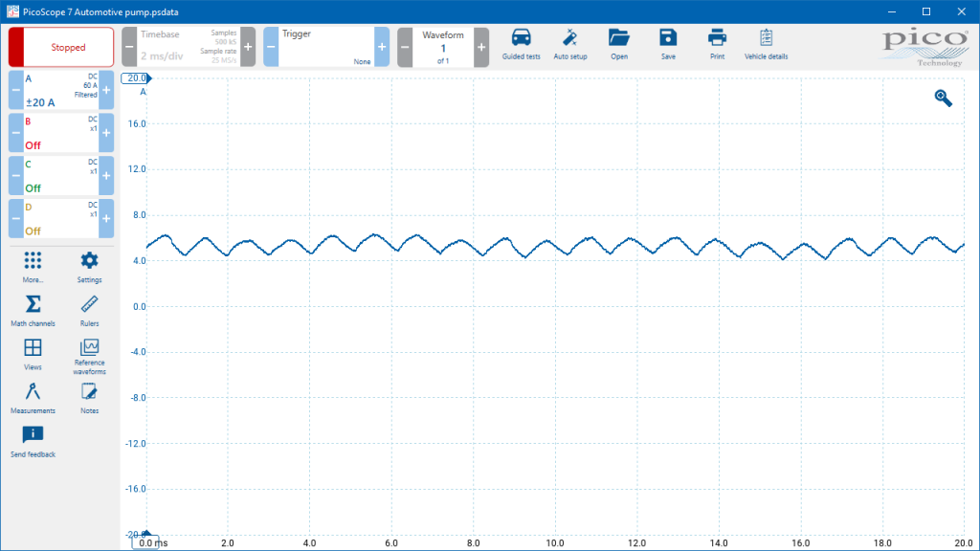Turn on channel C panel
This screenshot has width=980, height=551.
[61, 176]
